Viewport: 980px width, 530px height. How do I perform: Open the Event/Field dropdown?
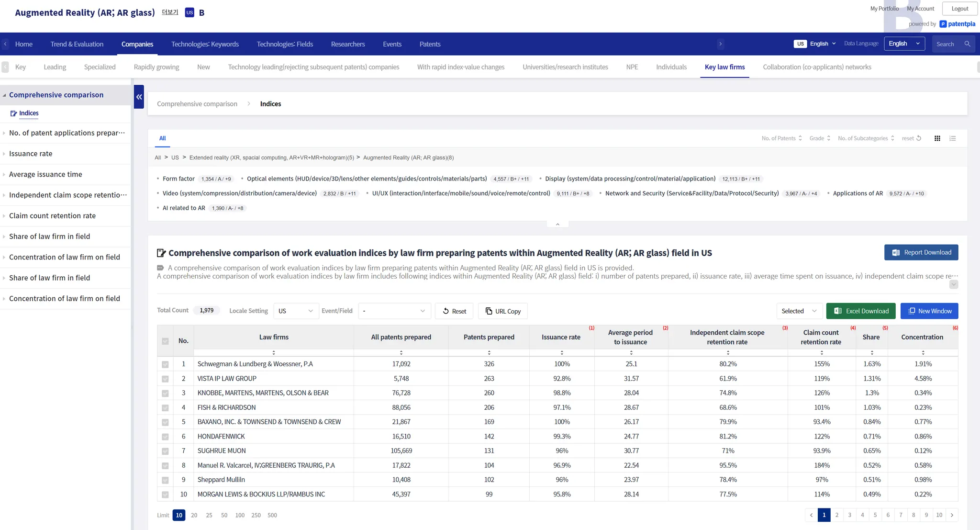click(x=394, y=311)
